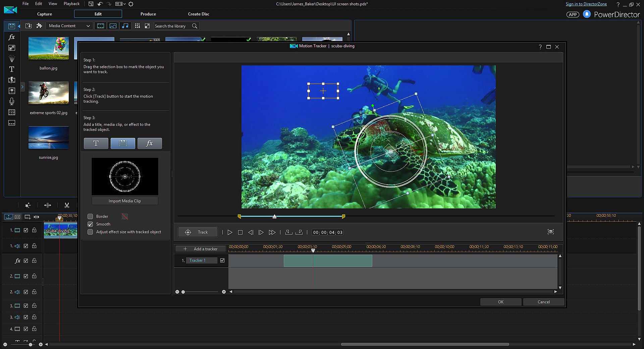Click the Track button with crosshair icon
Viewport: 644px width, 349px height.
198,232
